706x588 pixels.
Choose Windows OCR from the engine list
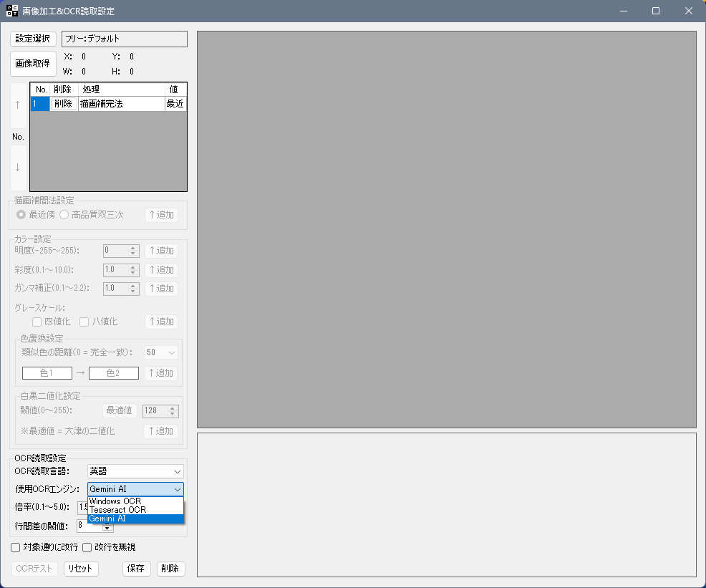coord(135,501)
